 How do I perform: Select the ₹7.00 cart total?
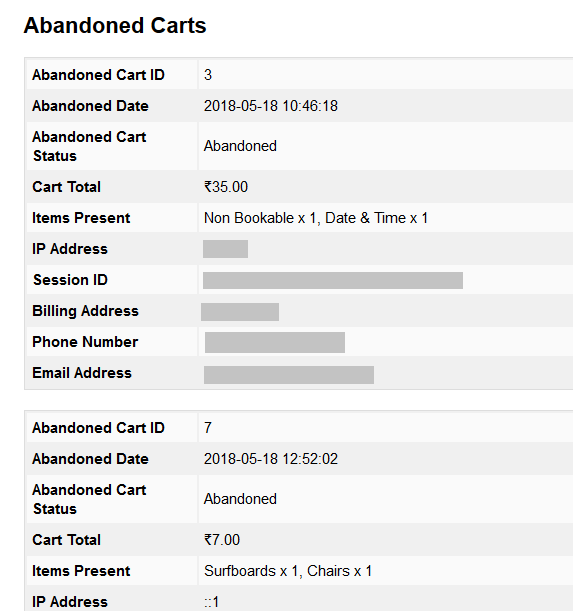(x=222, y=540)
